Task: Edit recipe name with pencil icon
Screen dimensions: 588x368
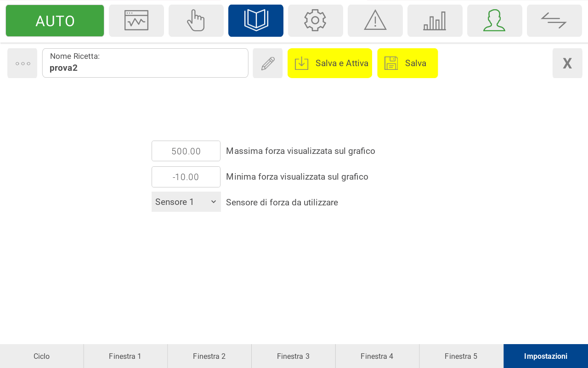Action: [268, 63]
